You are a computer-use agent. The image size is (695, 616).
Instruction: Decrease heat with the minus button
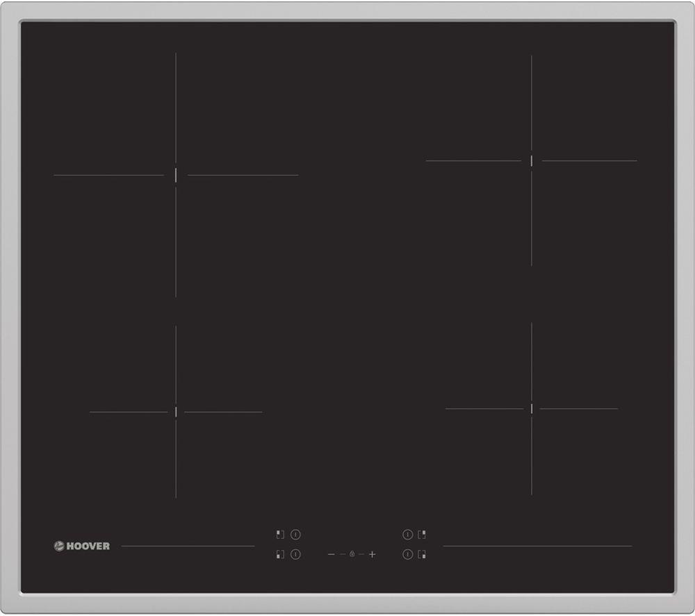331,554
